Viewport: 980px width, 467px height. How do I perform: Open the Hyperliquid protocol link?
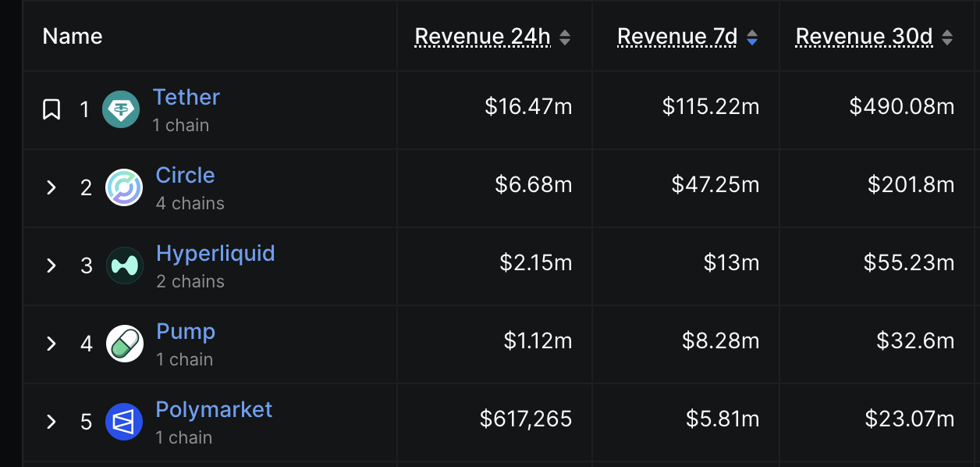[216, 253]
